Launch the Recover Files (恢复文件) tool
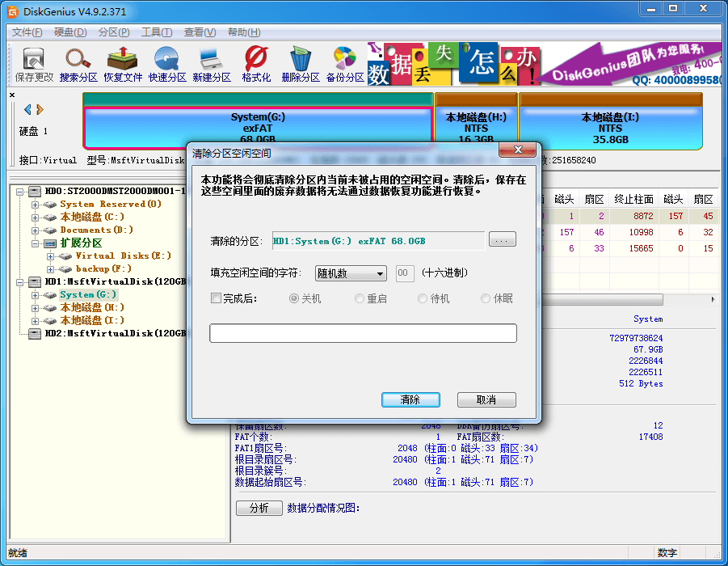728x566 pixels. click(123, 65)
